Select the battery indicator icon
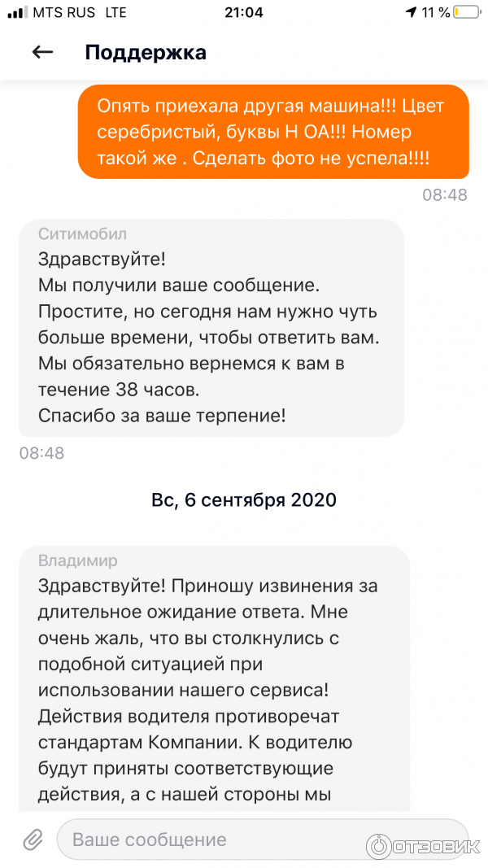Screen dimensions: 488x868 click(x=465, y=12)
